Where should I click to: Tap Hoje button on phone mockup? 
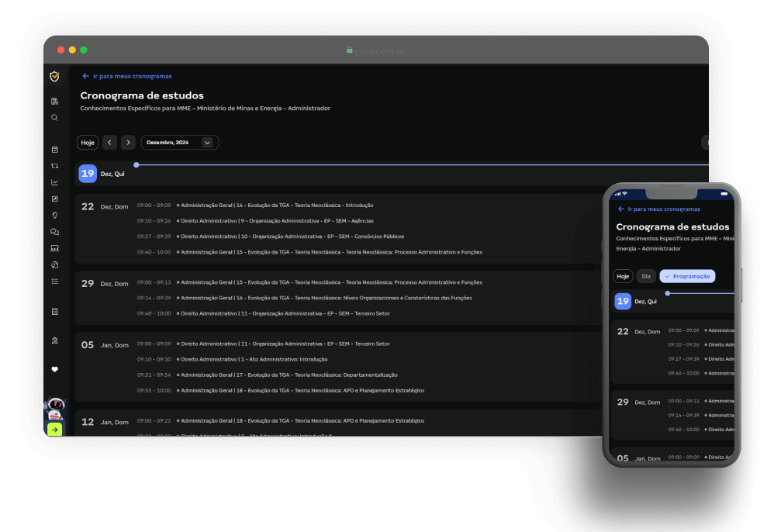(623, 276)
